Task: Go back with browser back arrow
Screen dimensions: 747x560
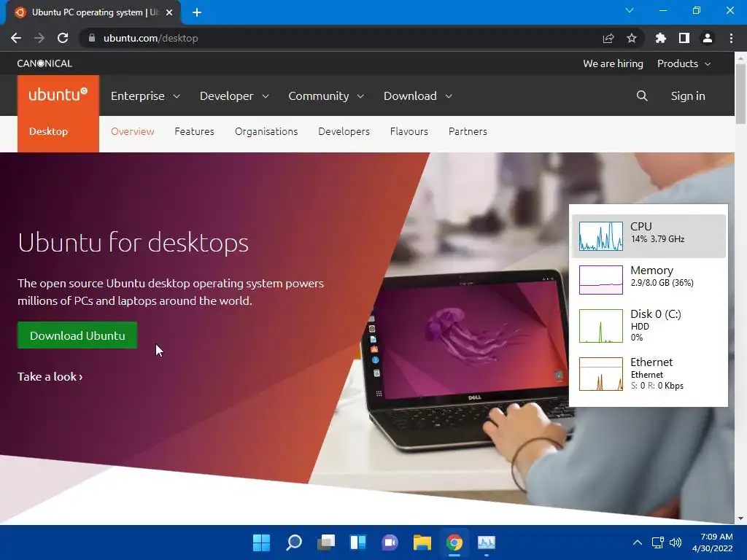Action: pos(16,38)
